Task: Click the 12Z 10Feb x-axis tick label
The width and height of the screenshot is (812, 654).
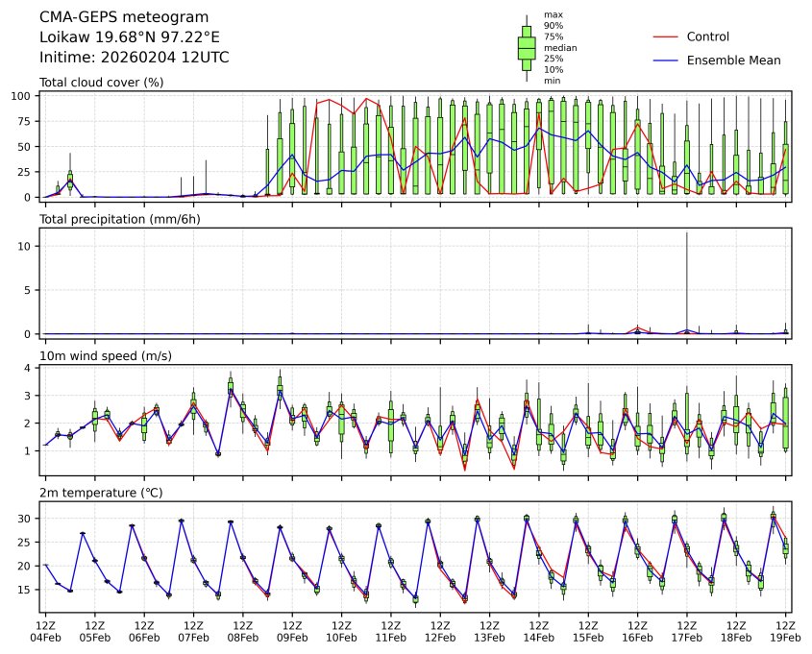Action: (342, 631)
